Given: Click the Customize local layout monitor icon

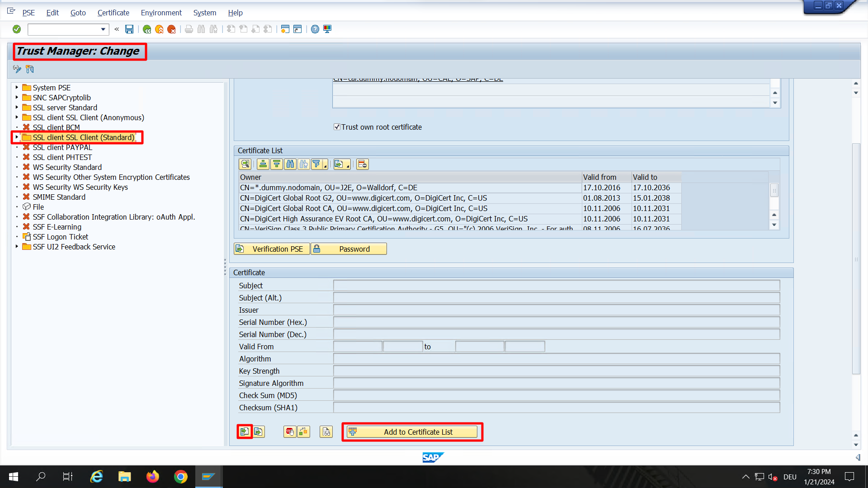Looking at the screenshot, I should (x=327, y=29).
